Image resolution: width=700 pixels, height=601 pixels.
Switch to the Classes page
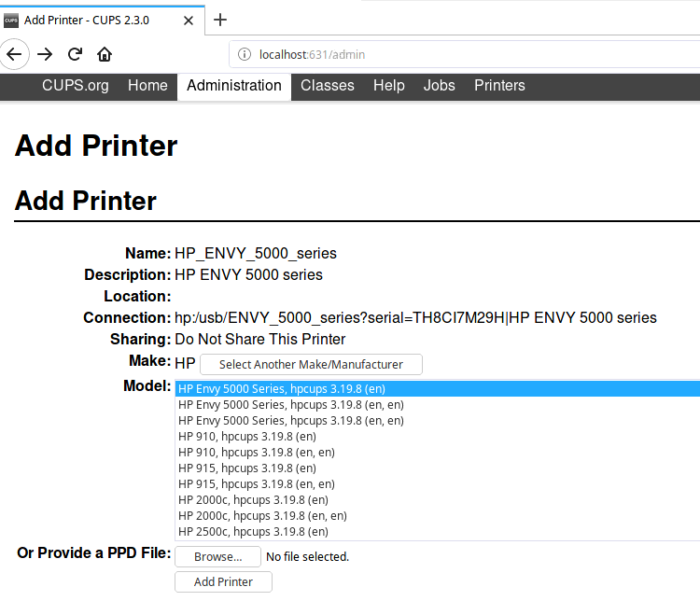[x=327, y=86]
